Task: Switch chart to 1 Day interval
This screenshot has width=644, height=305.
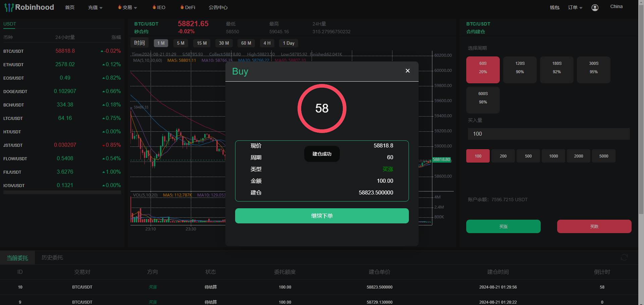Action: tap(289, 43)
